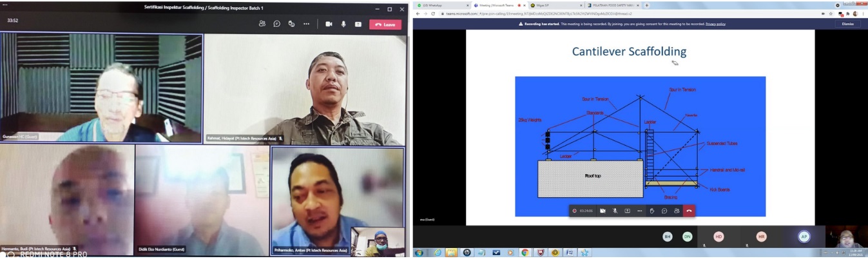Open more options in Teams web call bar
868x261 pixels.
(639, 211)
